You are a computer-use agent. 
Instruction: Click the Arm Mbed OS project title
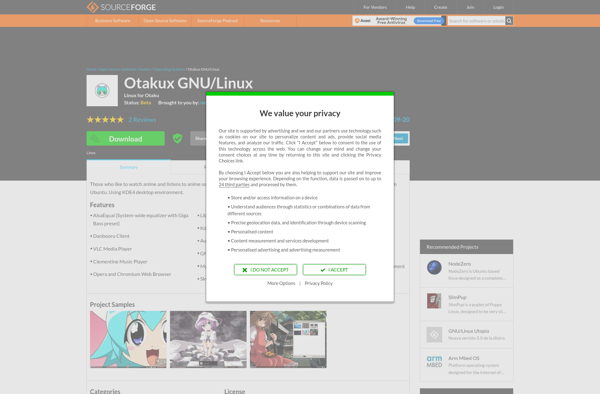pos(463,358)
